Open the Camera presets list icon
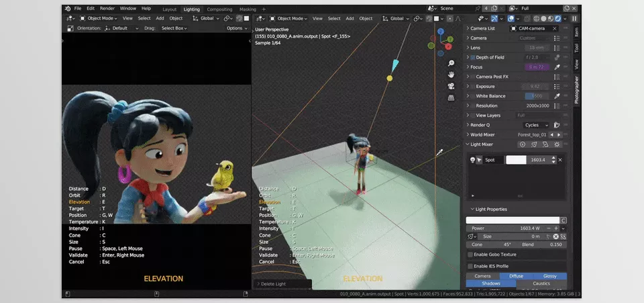 pyautogui.click(x=557, y=38)
